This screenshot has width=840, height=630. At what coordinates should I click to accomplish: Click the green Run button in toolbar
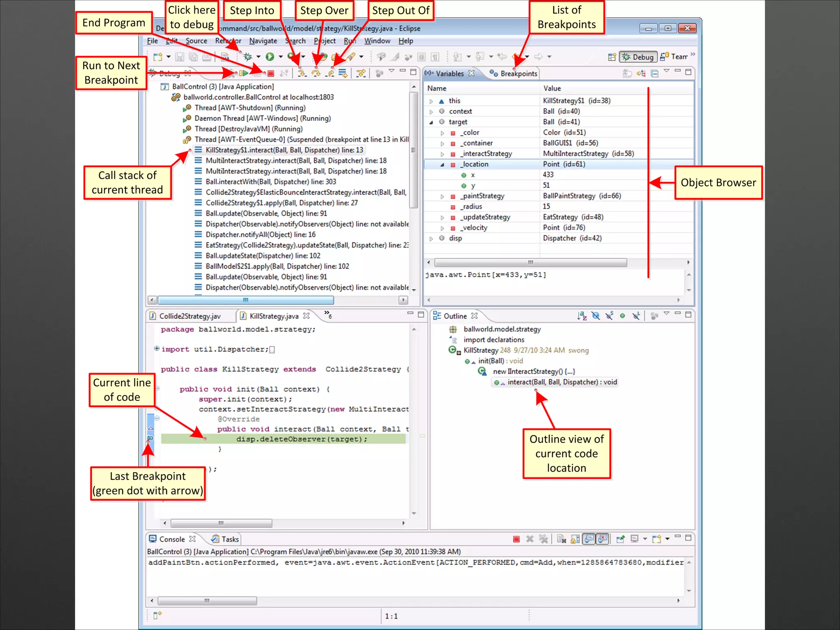point(270,57)
